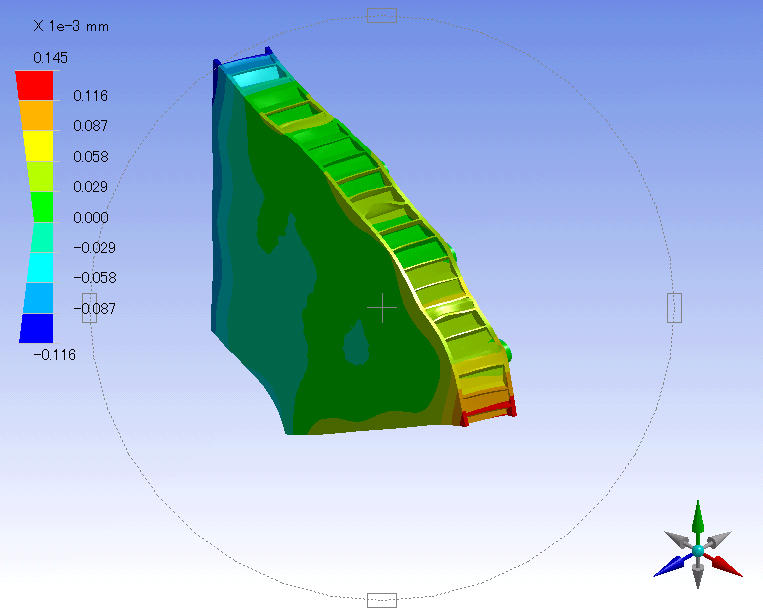Image resolution: width=763 pixels, height=615 pixels.
Task: Click the dark blue band at the legend bottom
Action: click(x=36, y=328)
